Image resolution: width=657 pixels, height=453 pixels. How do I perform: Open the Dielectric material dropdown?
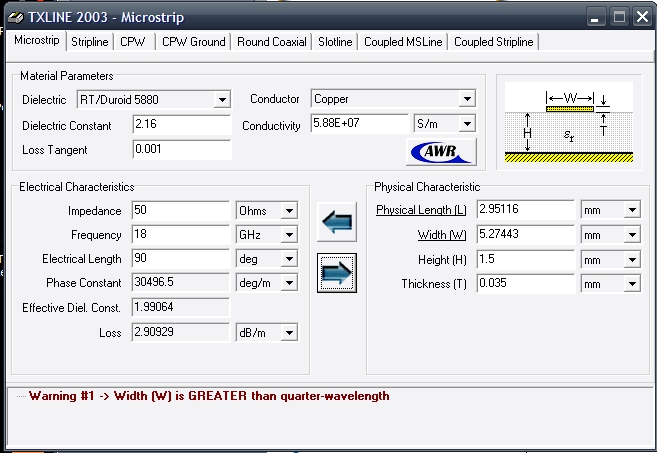222,100
